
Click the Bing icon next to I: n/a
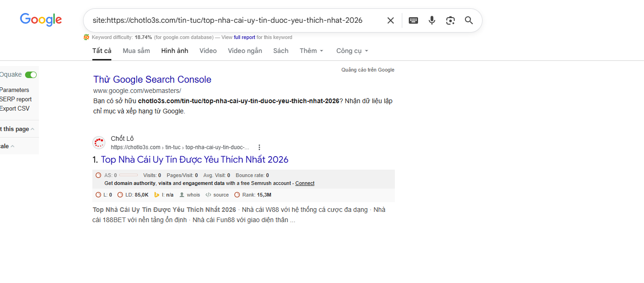click(157, 195)
